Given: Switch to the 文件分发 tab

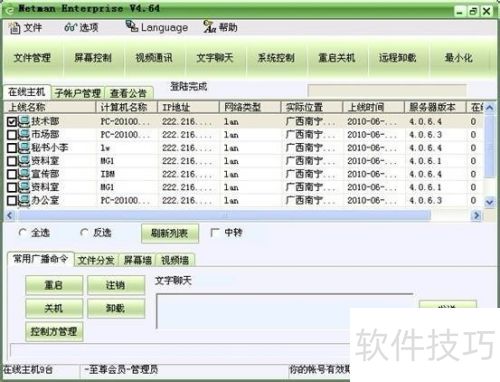Looking at the screenshot, I should 96,260.
